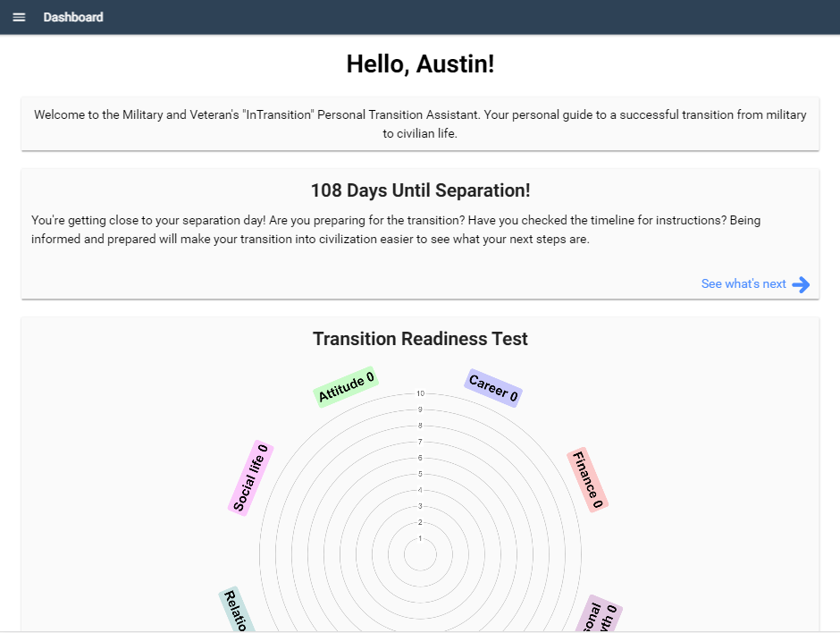Select the purple Career 0 label
Image resolution: width=840 pixels, height=633 pixels.
493,388
